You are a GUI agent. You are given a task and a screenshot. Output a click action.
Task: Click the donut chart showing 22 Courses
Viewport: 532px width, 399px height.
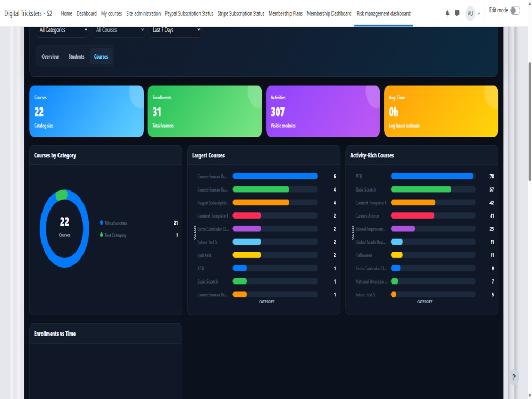(x=64, y=228)
